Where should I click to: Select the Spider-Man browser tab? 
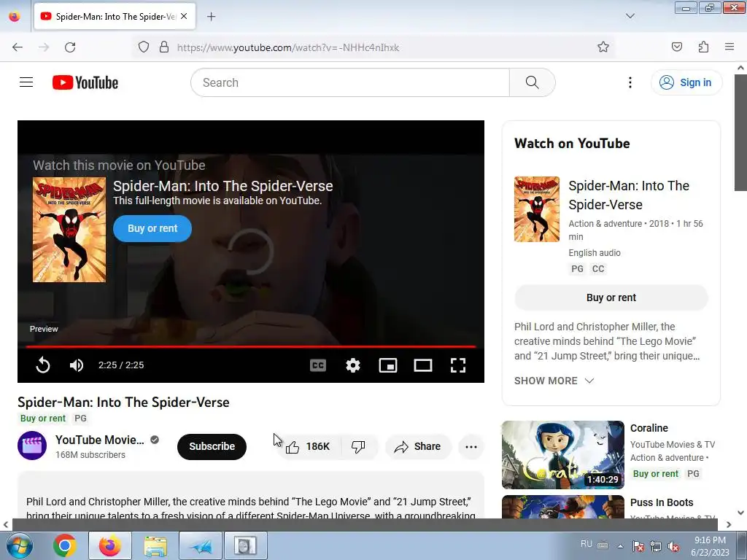115,16
